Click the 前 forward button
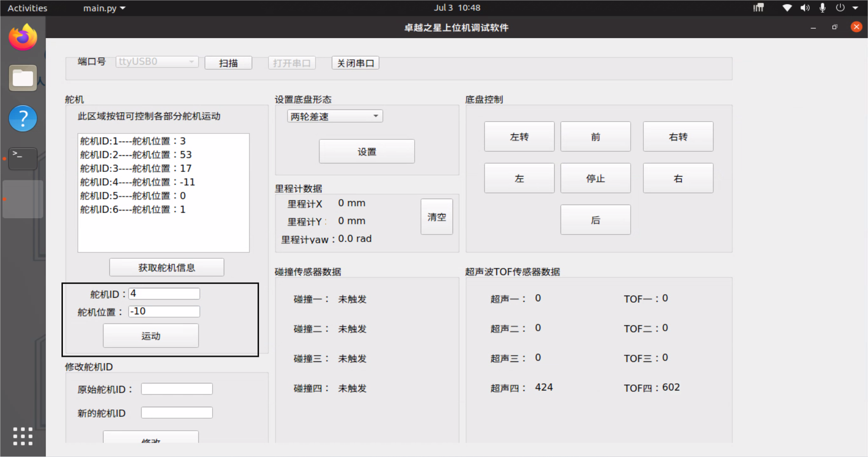Screen dimensions: 868x457 click(x=595, y=137)
